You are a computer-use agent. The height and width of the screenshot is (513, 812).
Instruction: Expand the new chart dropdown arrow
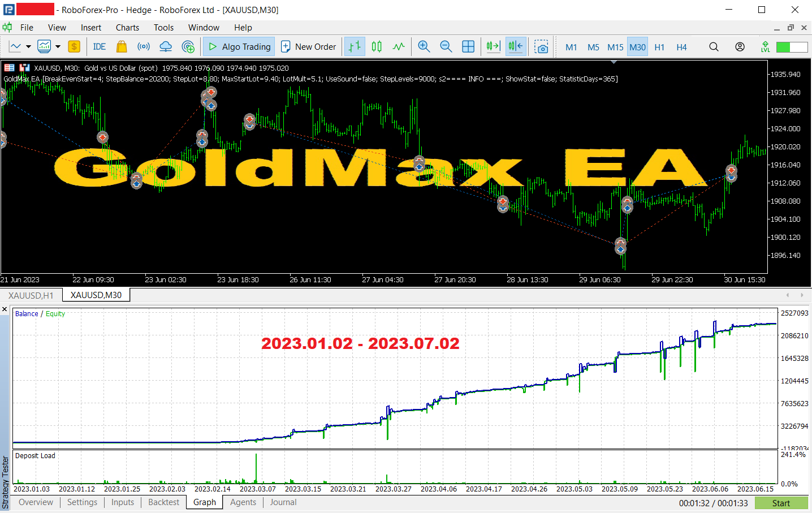(28, 47)
